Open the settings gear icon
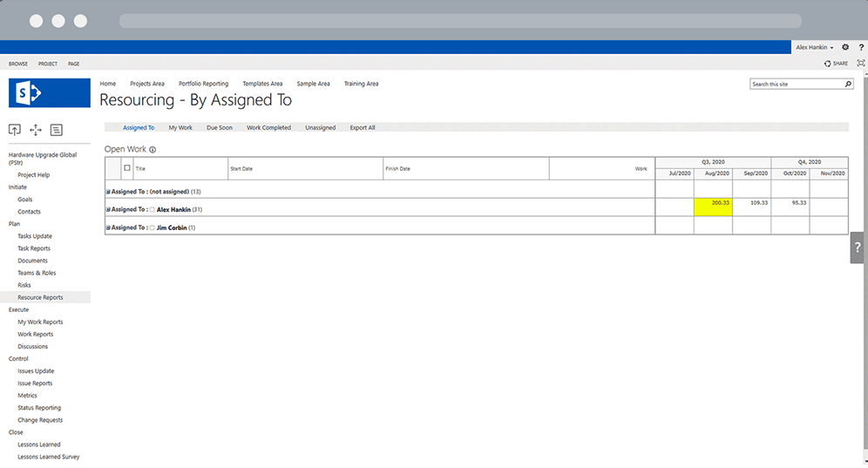 [845, 47]
